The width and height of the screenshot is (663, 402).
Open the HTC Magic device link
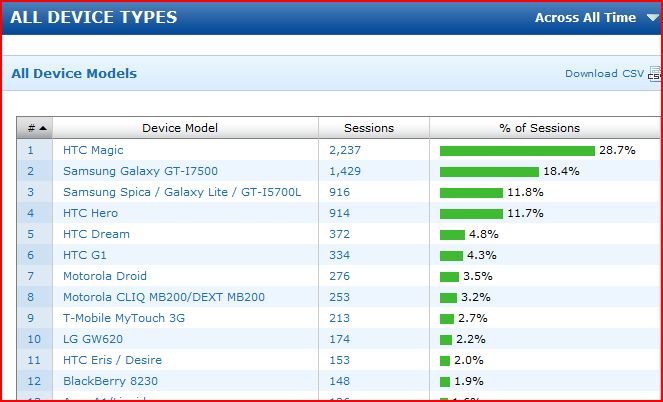(x=93, y=150)
